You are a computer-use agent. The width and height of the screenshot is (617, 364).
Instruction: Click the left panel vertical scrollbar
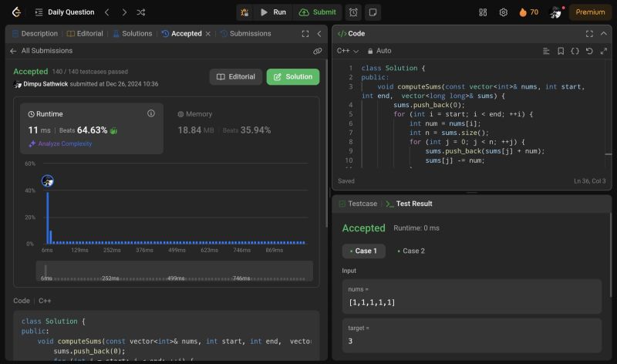click(326, 143)
